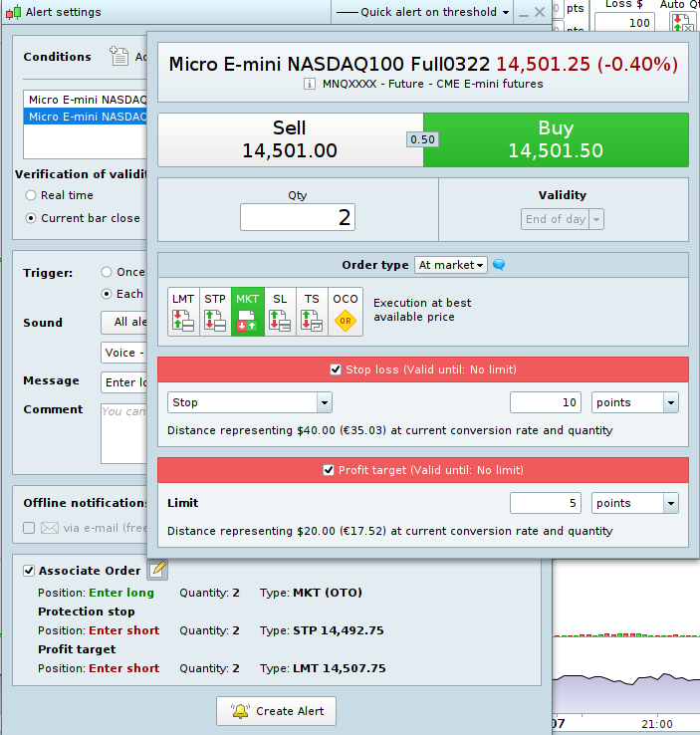Select the highlighted Micro E-mini NASDAQ condition row
700x735 pixels.
[x=86, y=117]
